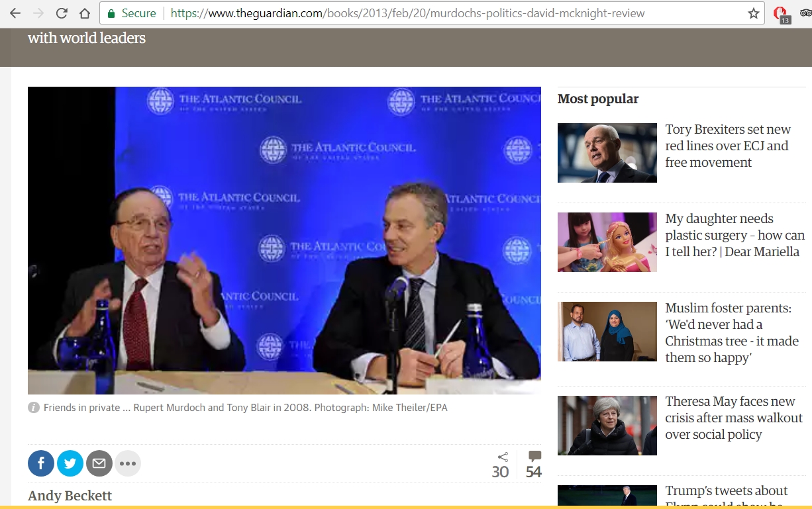Open the browser home page
812x509 pixels.
[85, 13]
